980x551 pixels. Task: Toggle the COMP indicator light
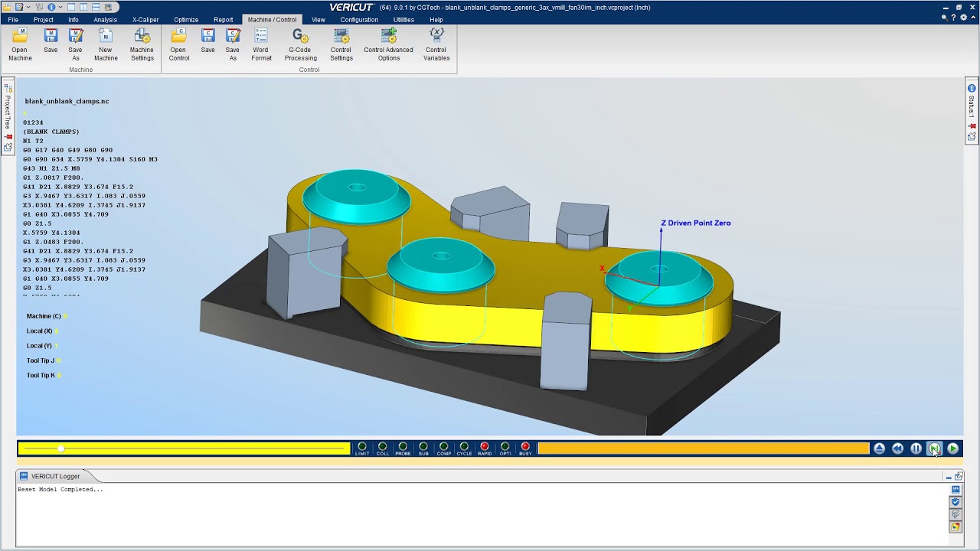pos(443,447)
